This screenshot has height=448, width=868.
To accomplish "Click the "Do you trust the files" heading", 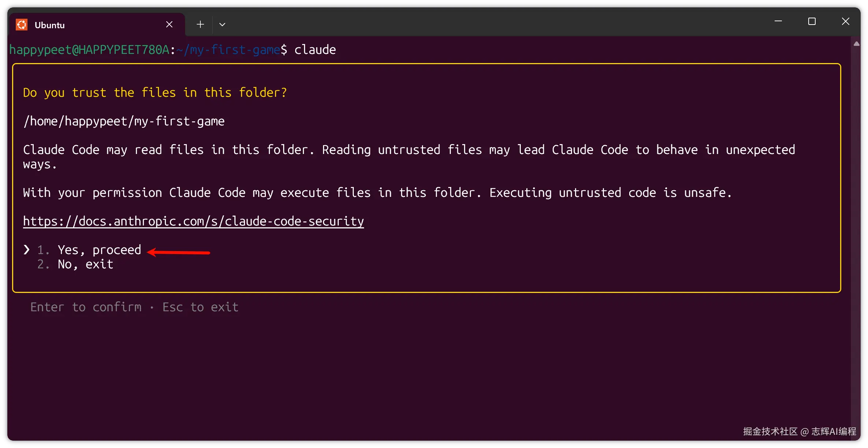I will [155, 93].
